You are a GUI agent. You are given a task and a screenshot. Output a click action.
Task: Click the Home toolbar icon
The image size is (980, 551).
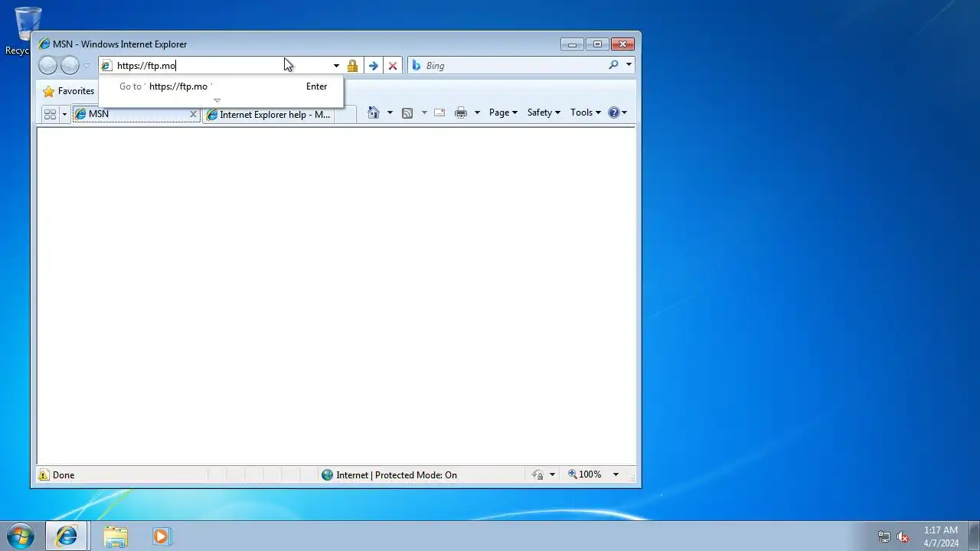(374, 112)
